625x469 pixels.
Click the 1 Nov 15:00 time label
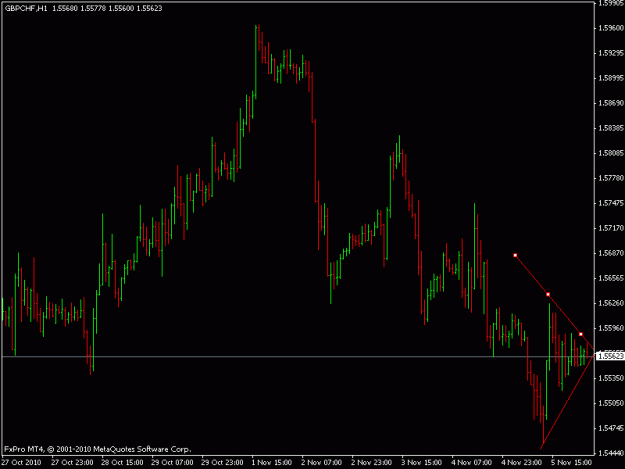click(272, 463)
